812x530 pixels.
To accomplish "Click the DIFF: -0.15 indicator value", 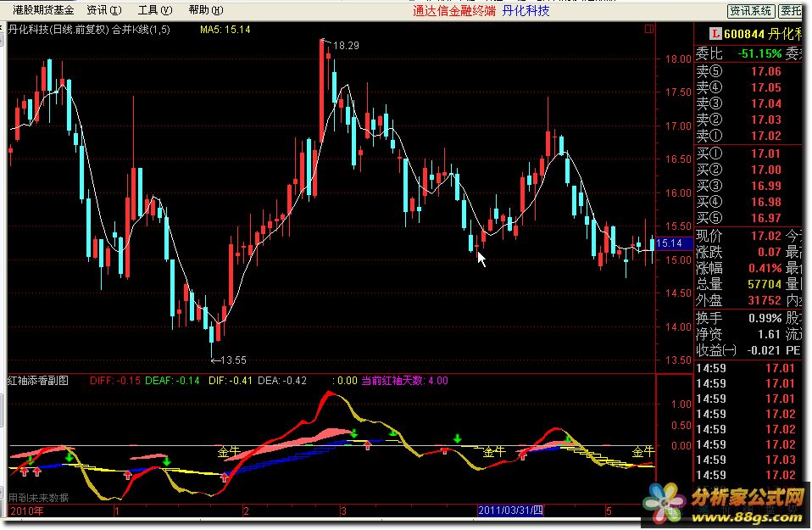I will click(115, 380).
